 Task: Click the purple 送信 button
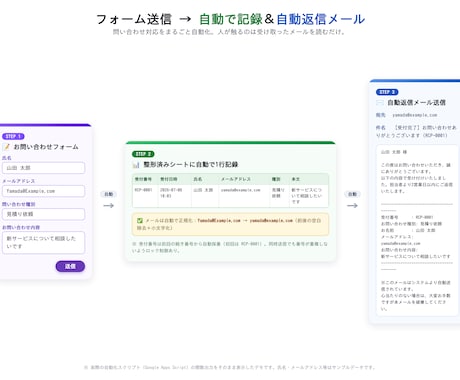coord(70,266)
